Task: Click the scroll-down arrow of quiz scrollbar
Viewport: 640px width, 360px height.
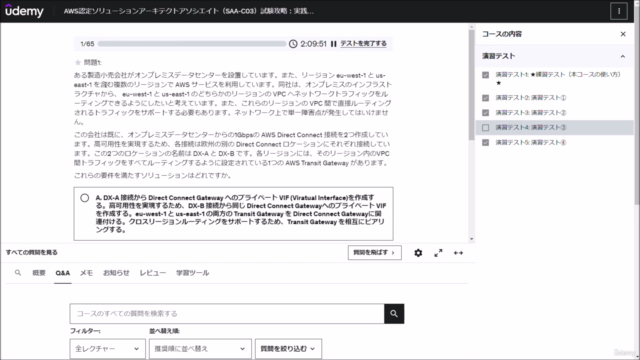Action: tap(471, 239)
